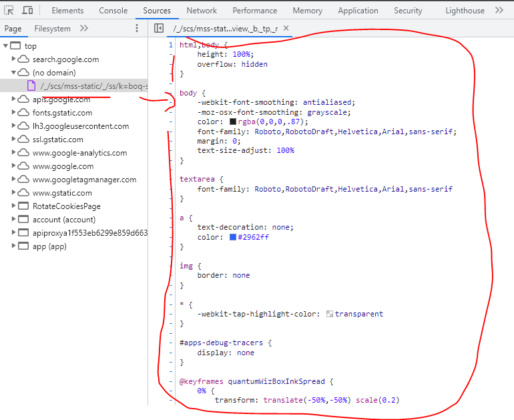Viewport: 514px width, 420px height.
Task: Close the open stylesheet file tab
Action: click(x=286, y=29)
